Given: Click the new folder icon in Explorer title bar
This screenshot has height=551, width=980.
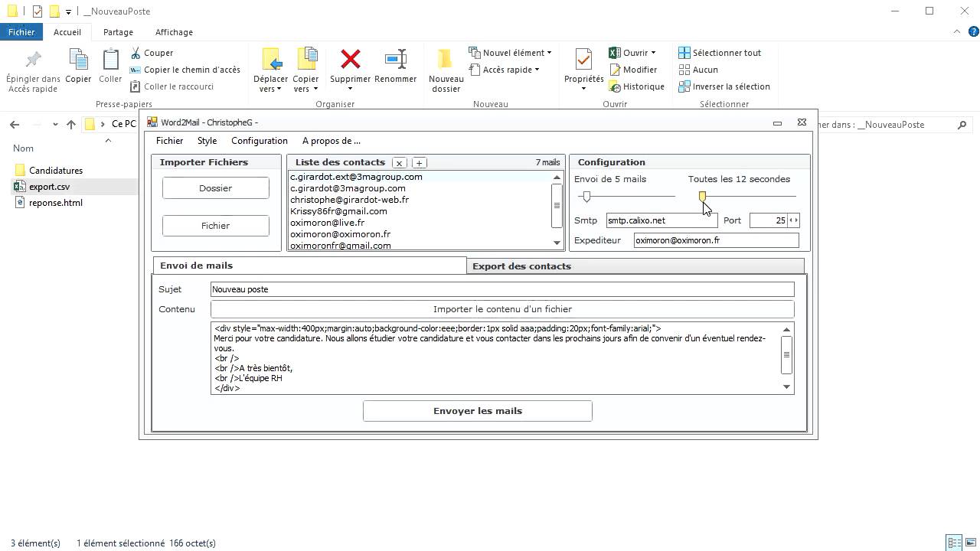Looking at the screenshot, I should (54, 11).
